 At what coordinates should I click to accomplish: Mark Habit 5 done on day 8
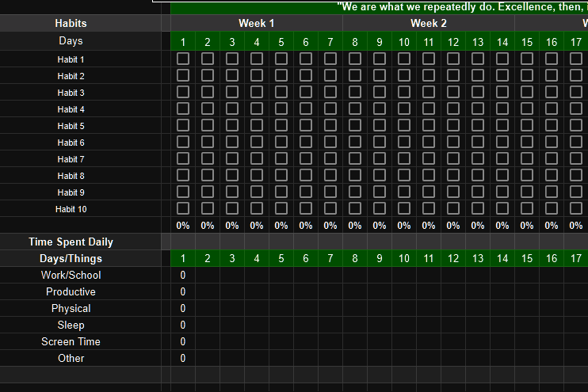[355, 125]
